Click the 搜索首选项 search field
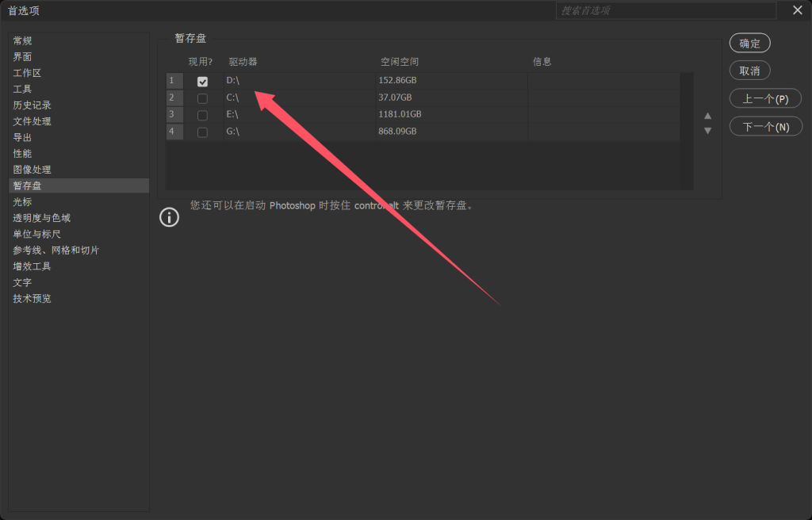Image resolution: width=812 pixels, height=520 pixels. click(666, 10)
